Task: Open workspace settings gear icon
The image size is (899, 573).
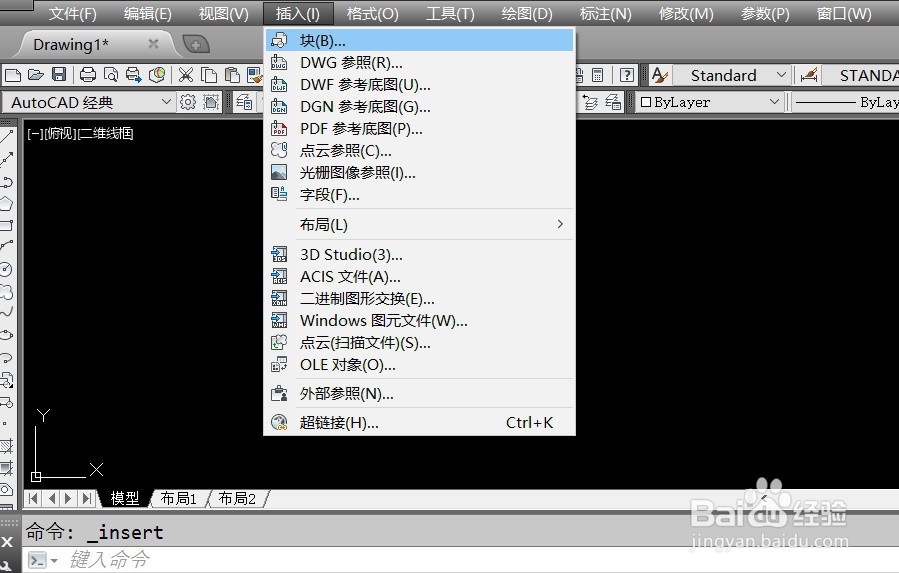Action: point(187,102)
